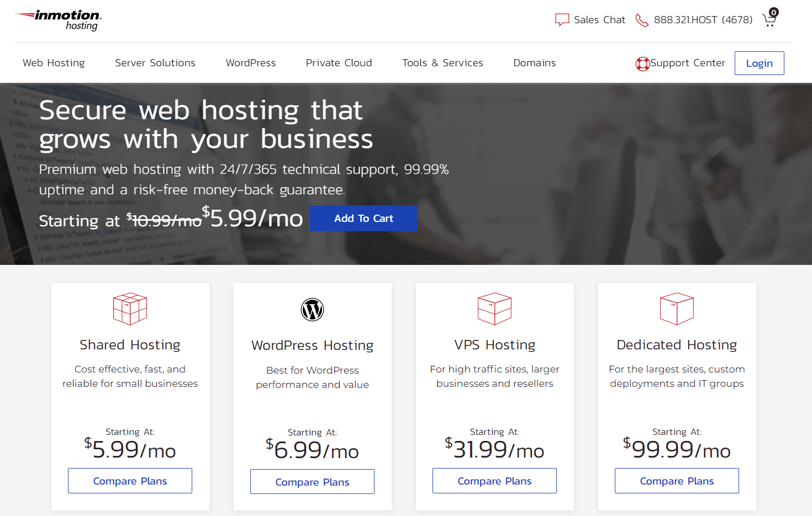Click the Support Center link text

pos(688,63)
